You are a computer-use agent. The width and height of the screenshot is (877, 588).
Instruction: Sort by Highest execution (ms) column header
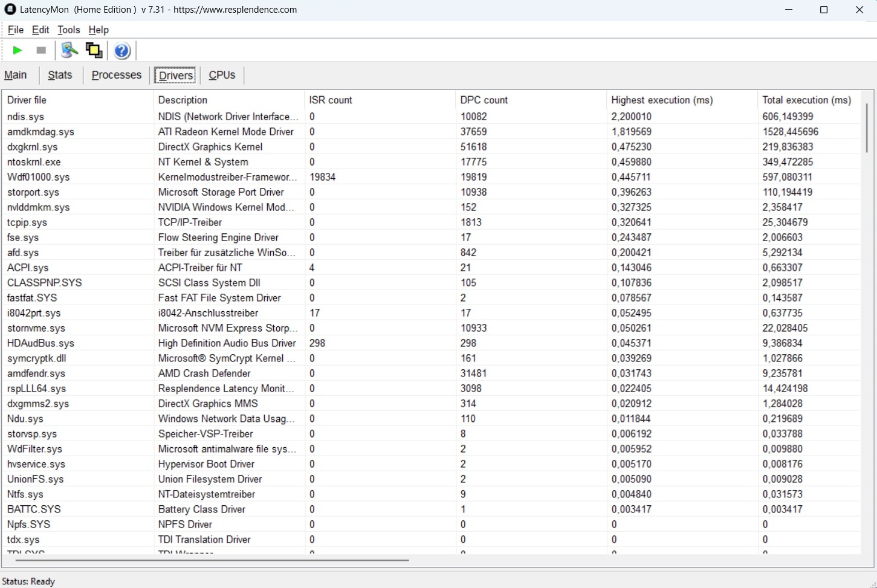662,100
